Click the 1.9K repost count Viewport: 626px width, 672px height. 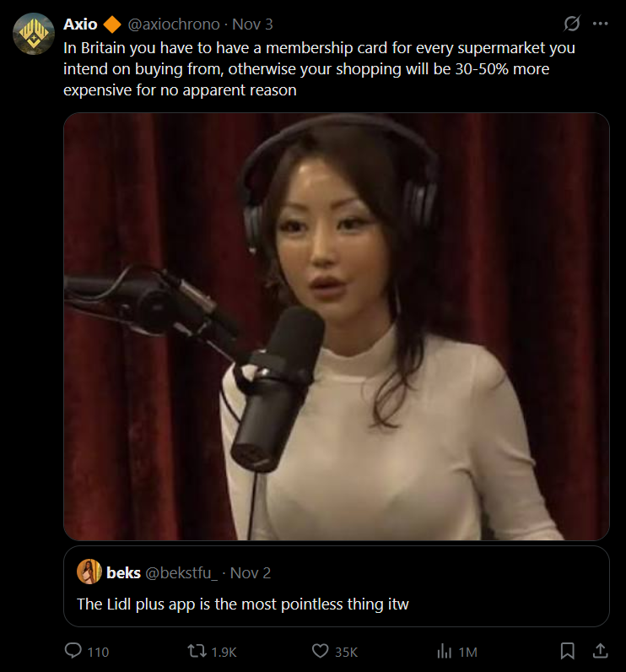pyautogui.click(x=224, y=653)
